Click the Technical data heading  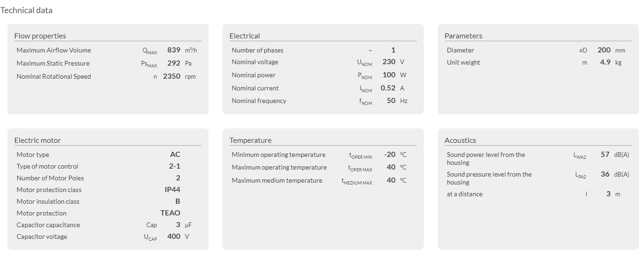(26, 10)
